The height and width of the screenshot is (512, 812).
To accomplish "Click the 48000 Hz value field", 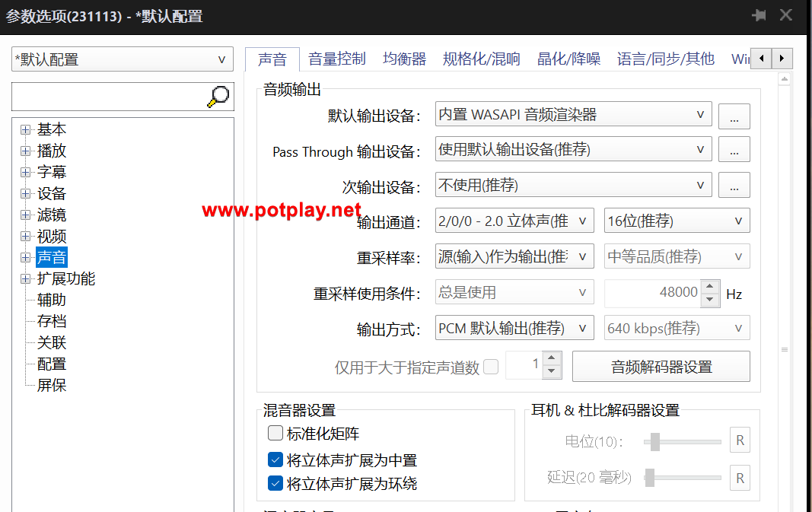I will pyautogui.click(x=652, y=293).
